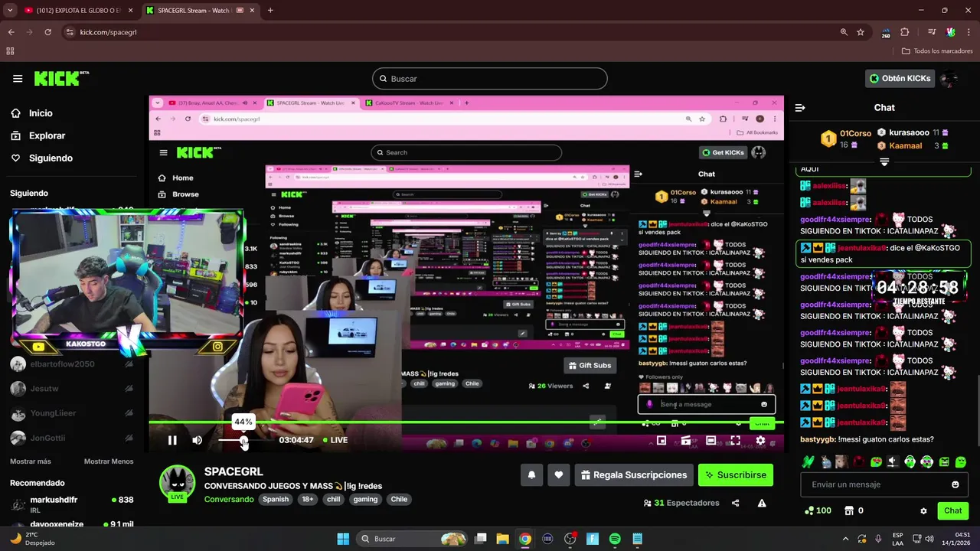
Task: Focus the Buscar search field on Kick
Action: click(490, 79)
